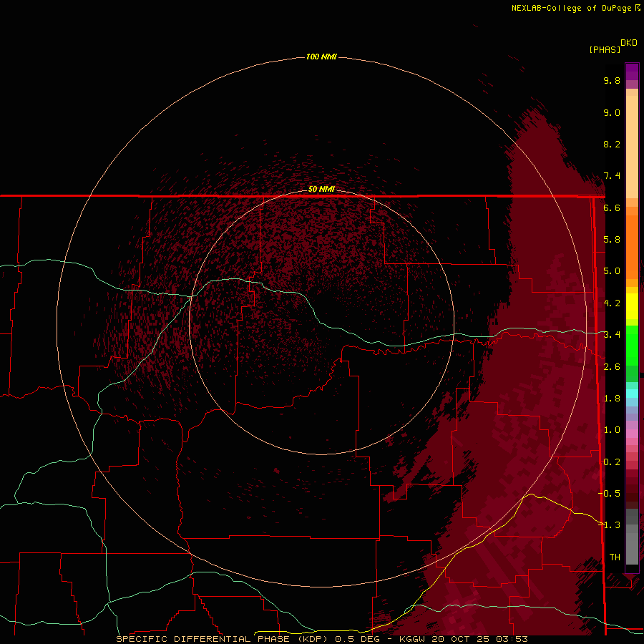
Task: Click the 7.4 scale value
Action: pyautogui.click(x=612, y=176)
